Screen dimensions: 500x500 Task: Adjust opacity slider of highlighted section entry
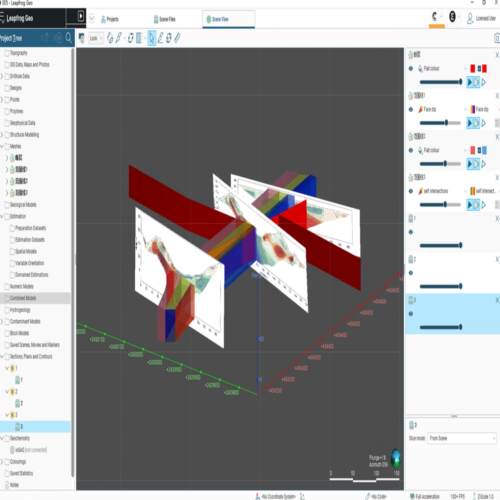(441, 327)
